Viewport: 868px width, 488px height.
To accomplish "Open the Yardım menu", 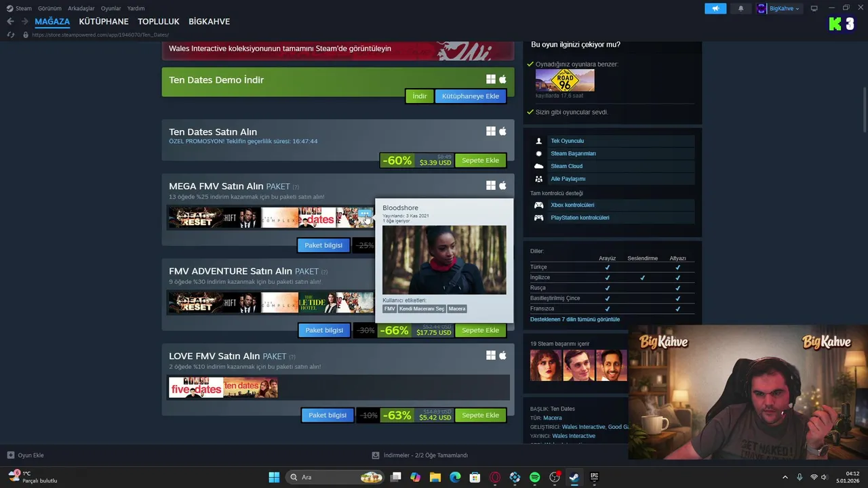I will pos(136,8).
